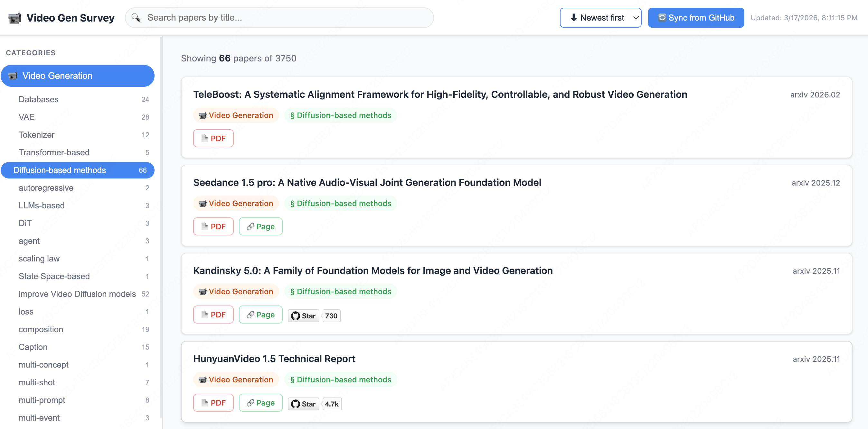The image size is (868, 429).
Task: Open the TeleBoost paper title
Action: click(440, 95)
